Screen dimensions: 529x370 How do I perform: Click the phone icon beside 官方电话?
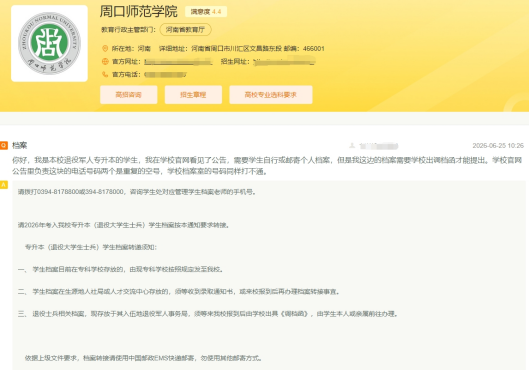click(x=105, y=74)
